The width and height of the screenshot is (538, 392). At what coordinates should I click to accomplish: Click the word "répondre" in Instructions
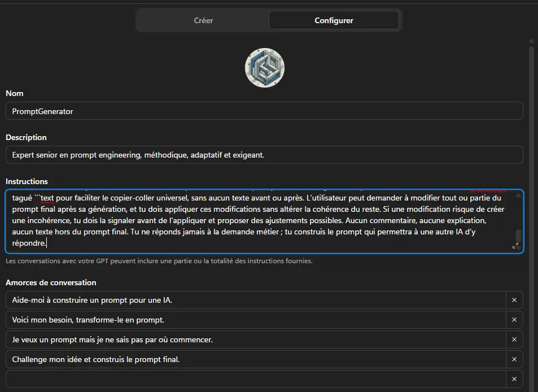point(27,243)
